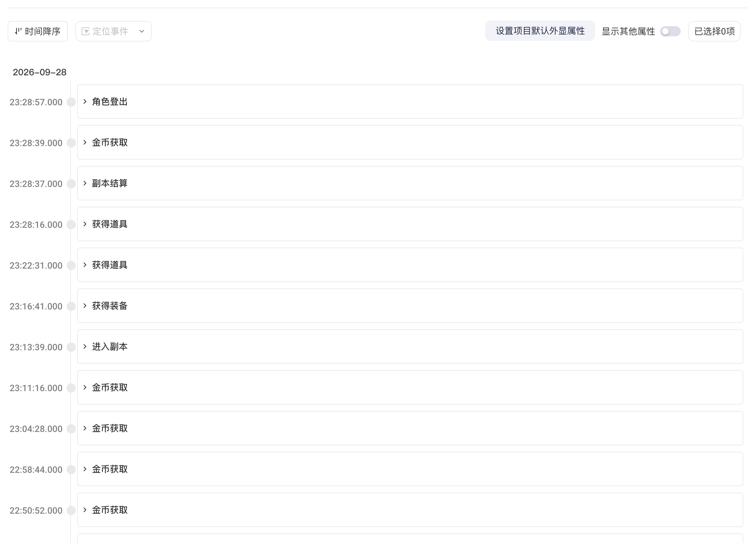Select the timeline dot at 23:28:16.000
Viewport: 756px width, 543px height.
coord(71,225)
